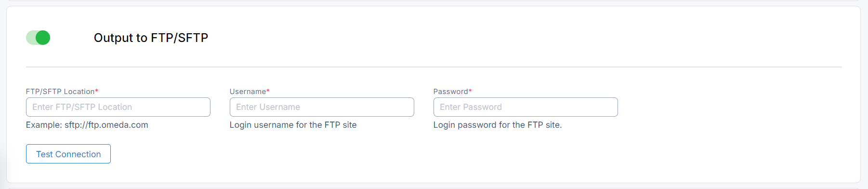
Task: Click into the Enter Username field
Action: tap(322, 107)
